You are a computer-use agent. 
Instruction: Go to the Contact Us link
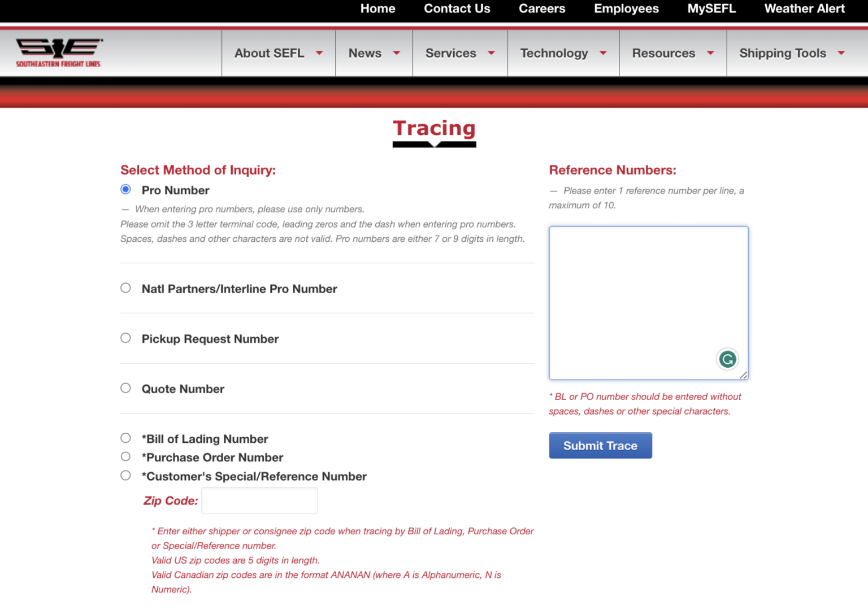[x=457, y=8]
